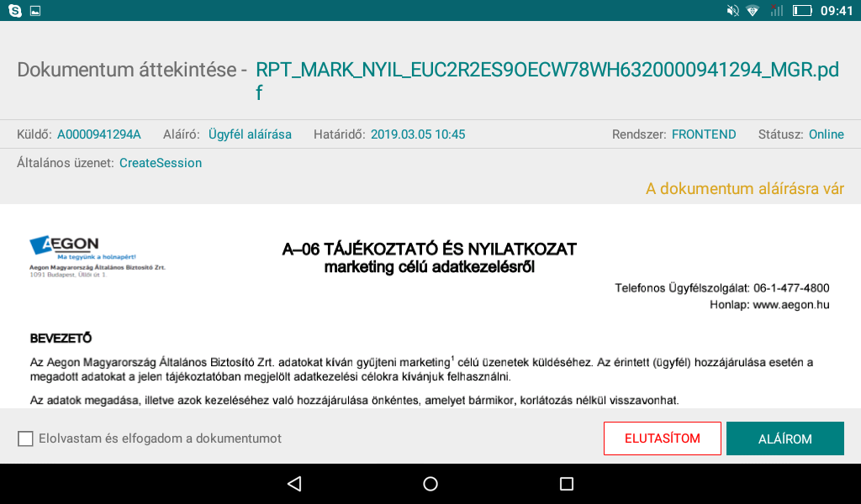861x504 pixels.
Task: Sign document with ALÁÍROM button
Action: pyautogui.click(x=784, y=438)
